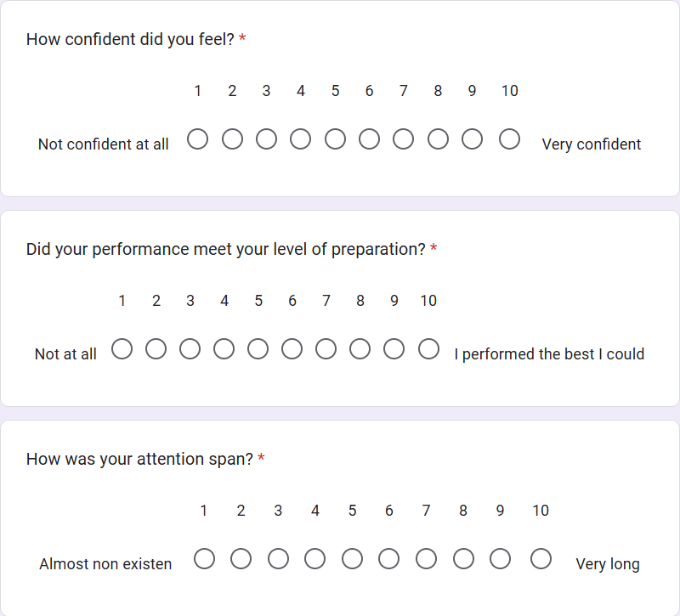The height and width of the screenshot is (616, 680).
Task: Choose 2 for attention span rating
Action: (241, 559)
